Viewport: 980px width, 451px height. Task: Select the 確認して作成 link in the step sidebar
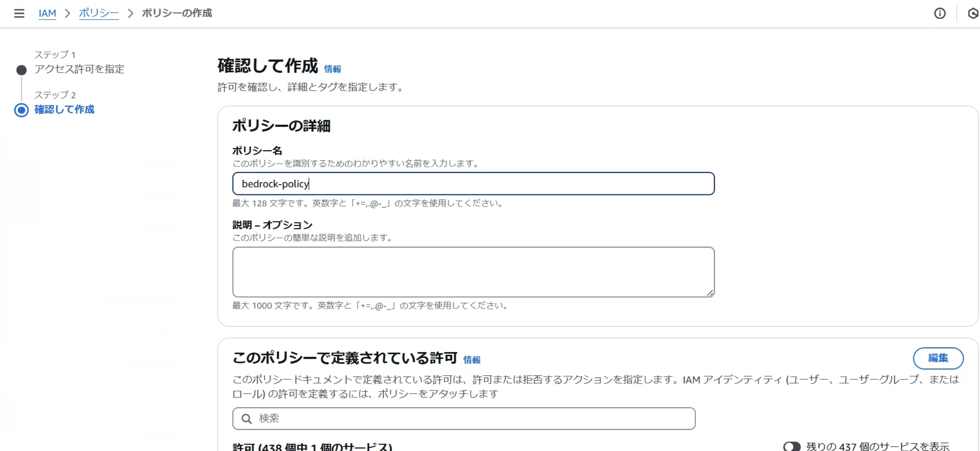coord(64,110)
